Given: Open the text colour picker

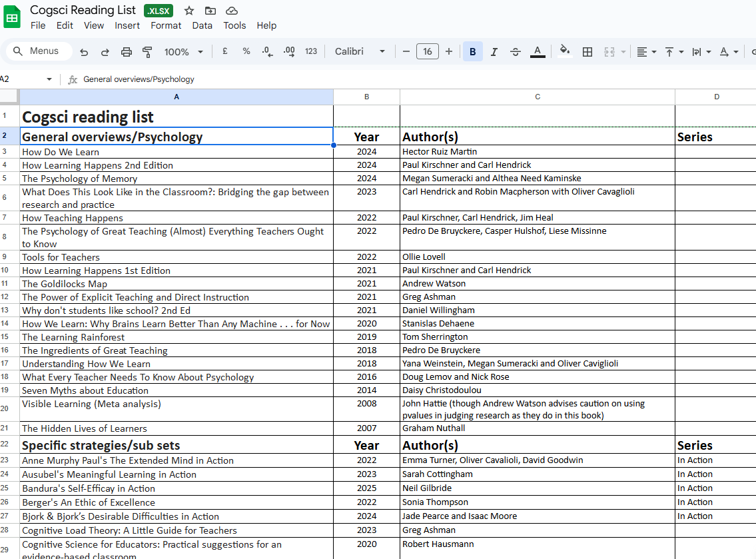Looking at the screenshot, I should click(538, 51).
